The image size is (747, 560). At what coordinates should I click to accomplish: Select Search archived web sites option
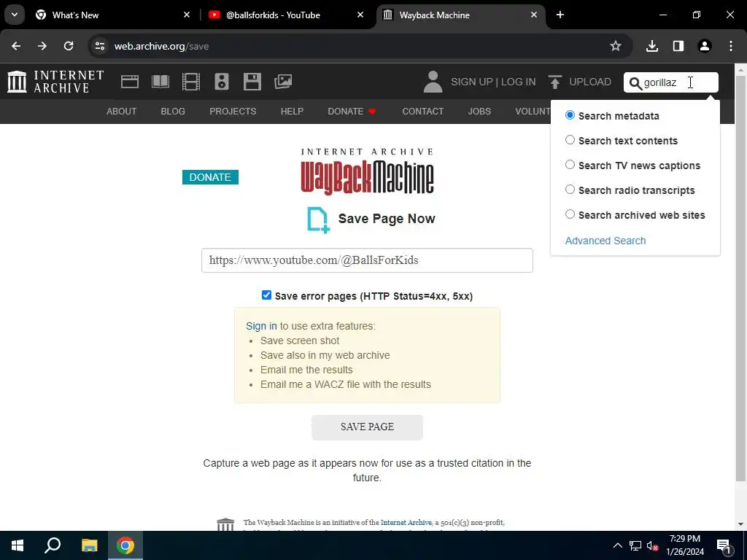pos(570,214)
